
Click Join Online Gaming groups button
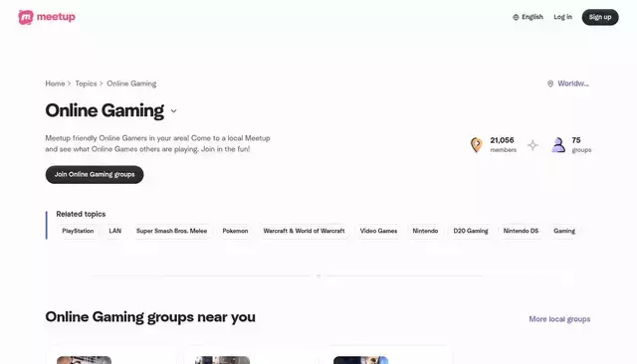(95, 174)
